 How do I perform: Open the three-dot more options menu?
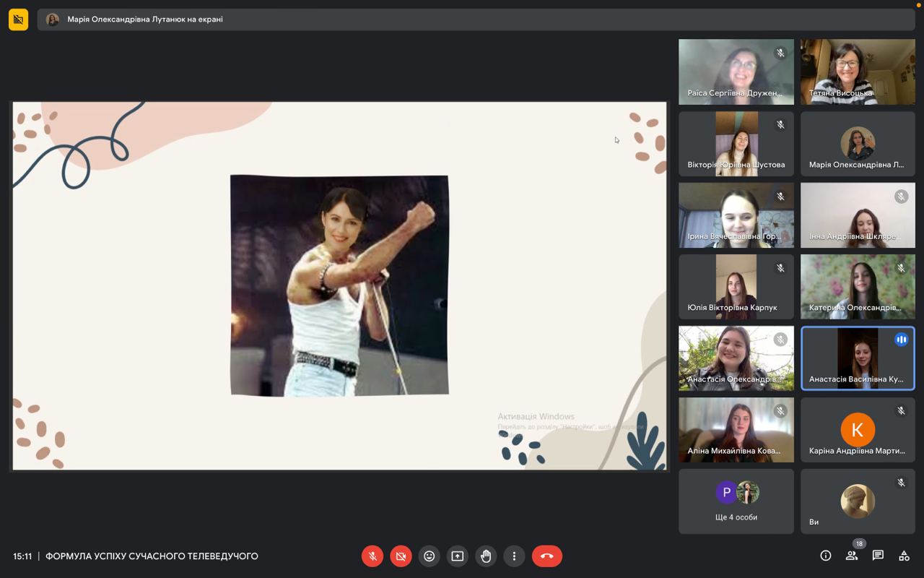click(514, 556)
